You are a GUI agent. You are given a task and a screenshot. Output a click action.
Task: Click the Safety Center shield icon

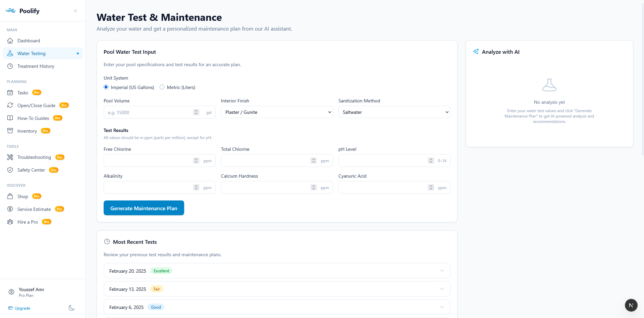point(10,170)
